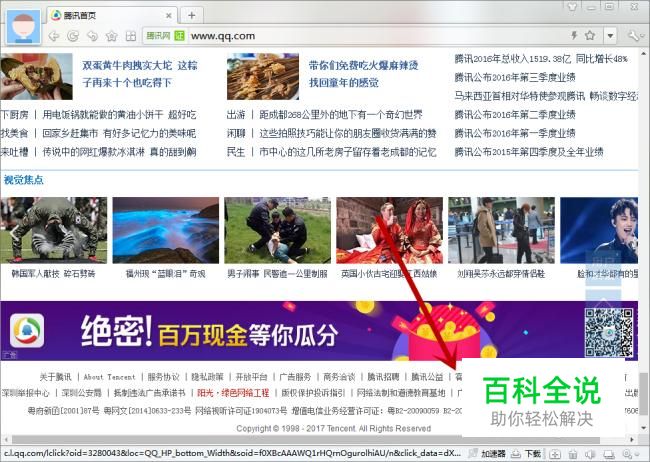Click the user avatar icon
This screenshot has height=462, width=650.
point(24,27)
